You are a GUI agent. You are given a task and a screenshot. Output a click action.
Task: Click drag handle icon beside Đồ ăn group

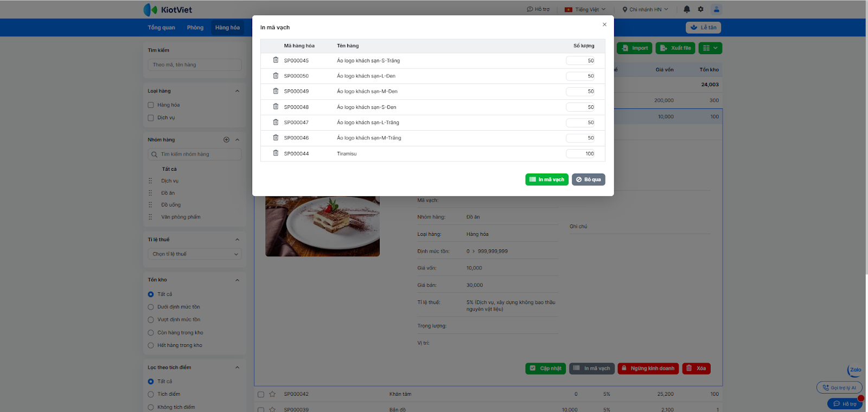coord(150,192)
